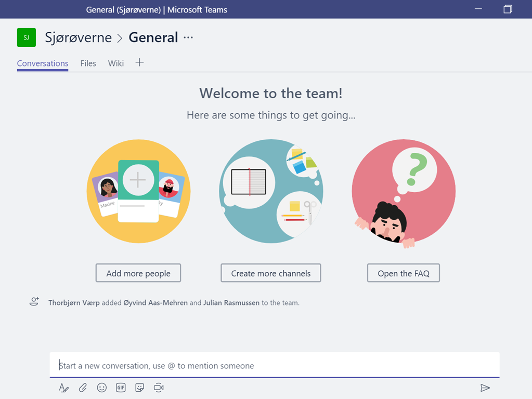Screen dimensions: 532x399
Task: Open the General channel more options ellipsis
Action: click(188, 37)
